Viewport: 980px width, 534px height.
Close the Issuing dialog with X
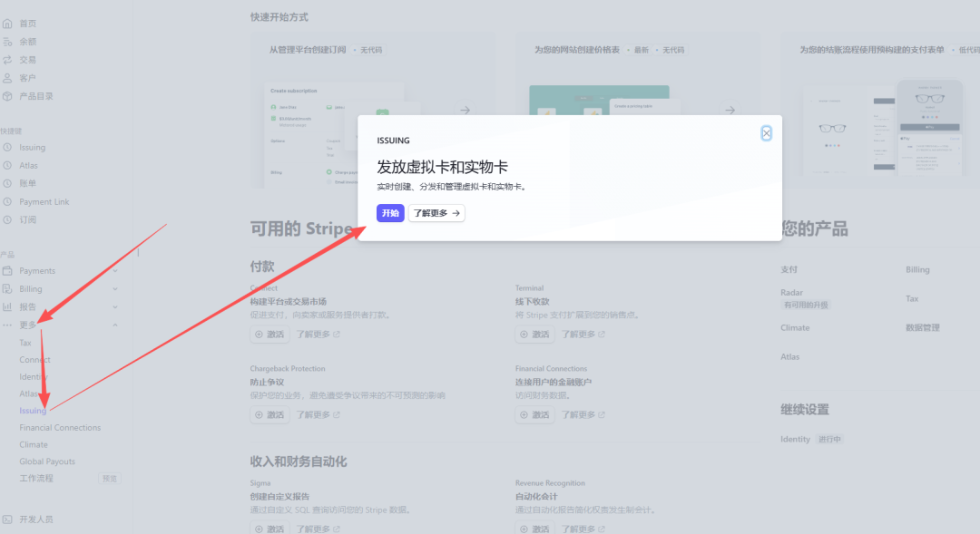click(766, 133)
